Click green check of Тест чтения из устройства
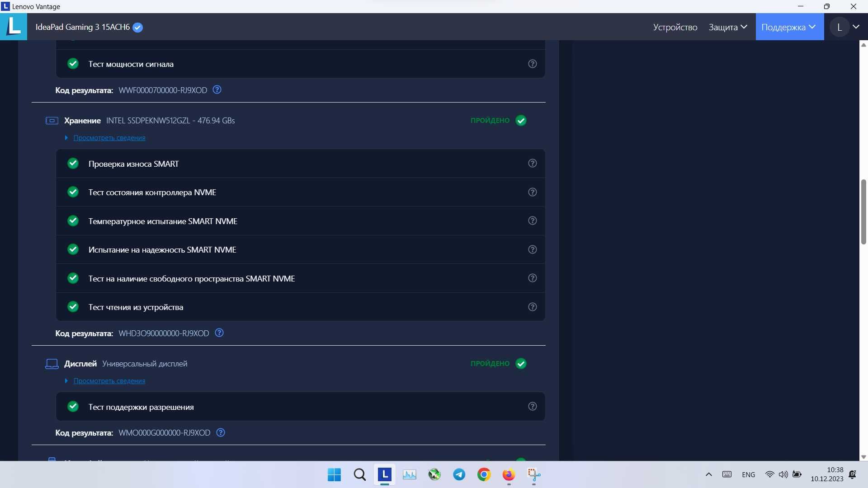This screenshot has width=868, height=488. point(73,307)
